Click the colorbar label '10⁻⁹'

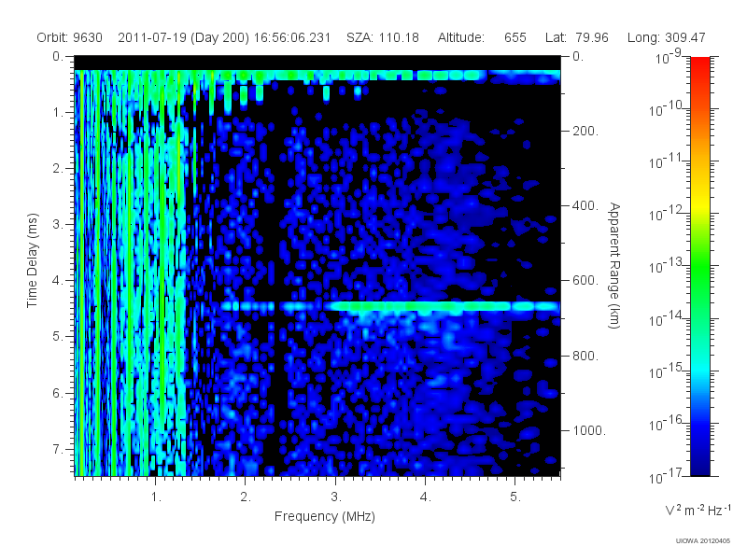pos(669,57)
